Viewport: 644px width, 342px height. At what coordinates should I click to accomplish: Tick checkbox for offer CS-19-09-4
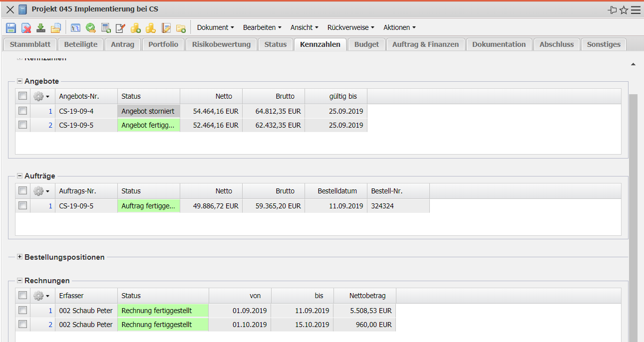coord(22,111)
